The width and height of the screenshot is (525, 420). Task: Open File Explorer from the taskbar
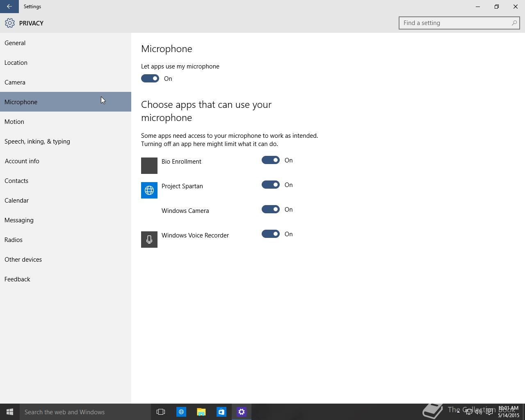pyautogui.click(x=201, y=412)
